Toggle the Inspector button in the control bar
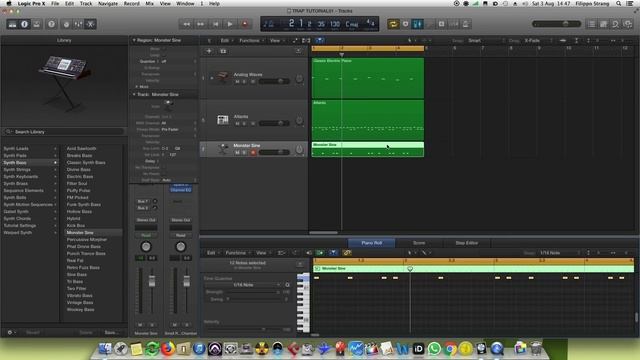640x360 pixels. pyautogui.click(x=24, y=24)
